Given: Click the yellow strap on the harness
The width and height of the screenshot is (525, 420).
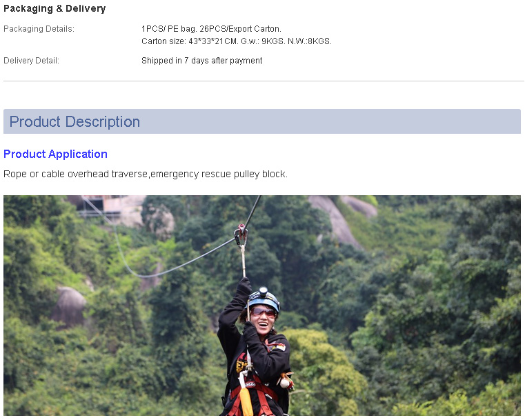Looking at the screenshot, I should 246,400.
